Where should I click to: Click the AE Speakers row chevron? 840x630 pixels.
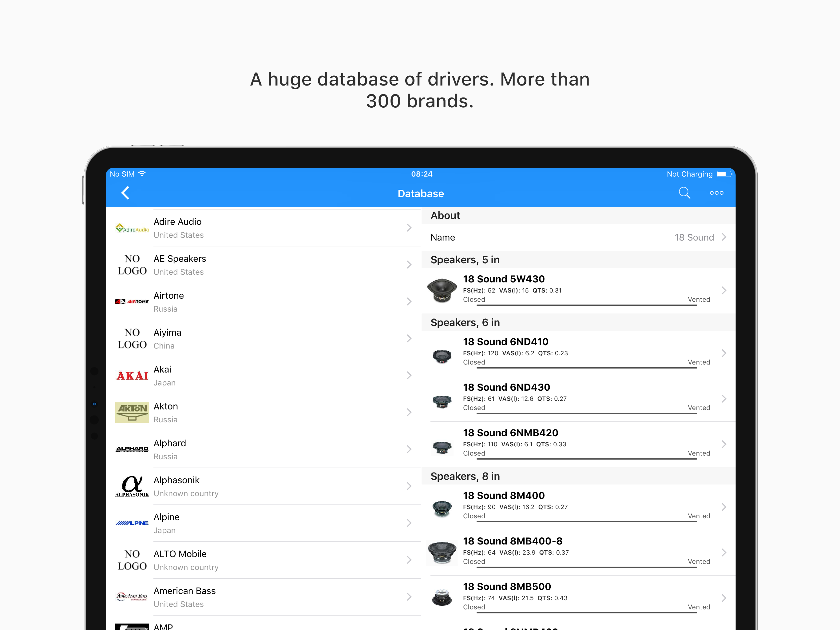point(409,265)
